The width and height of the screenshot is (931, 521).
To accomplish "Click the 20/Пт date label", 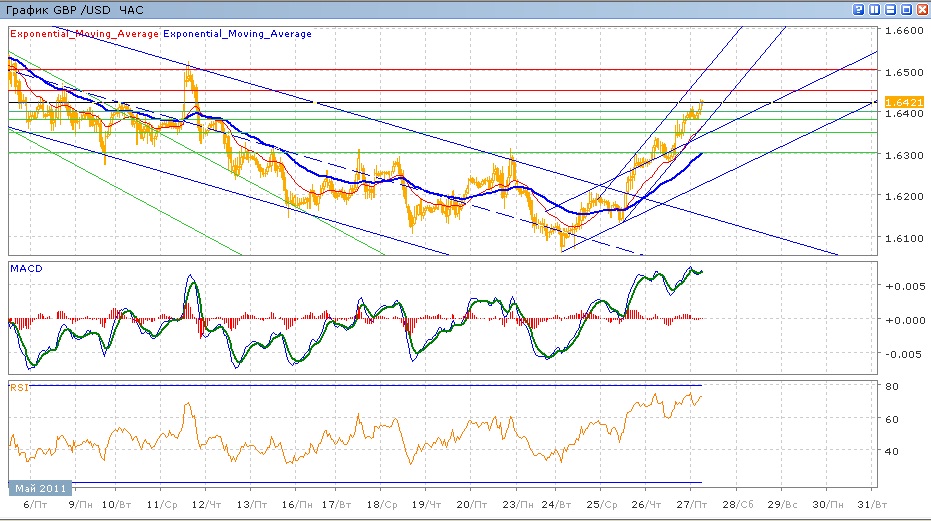I will click(x=471, y=504).
